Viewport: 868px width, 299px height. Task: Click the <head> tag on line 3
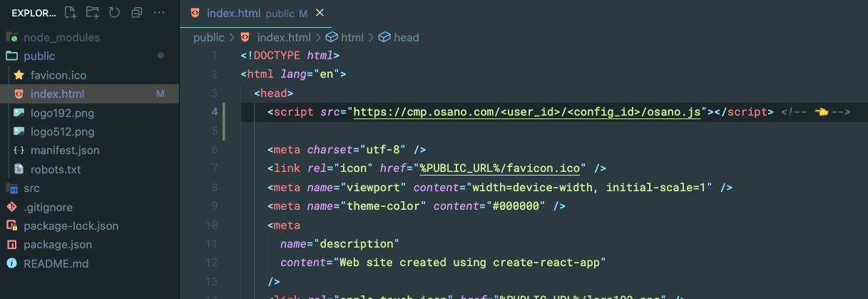274,93
